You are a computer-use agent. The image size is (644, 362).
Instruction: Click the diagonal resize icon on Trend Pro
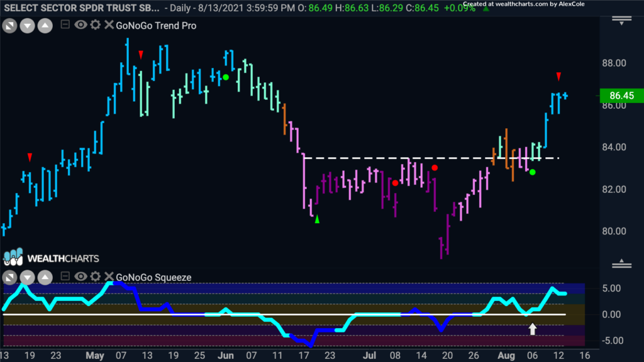pos(10,26)
